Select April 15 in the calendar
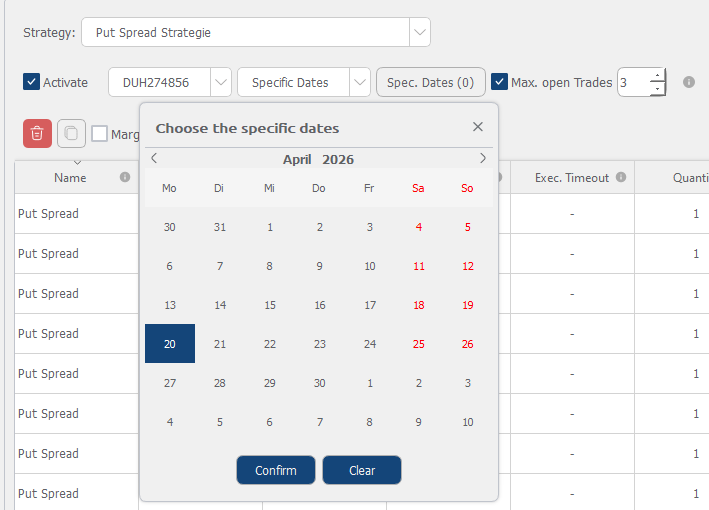709x510 pixels. pos(270,305)
